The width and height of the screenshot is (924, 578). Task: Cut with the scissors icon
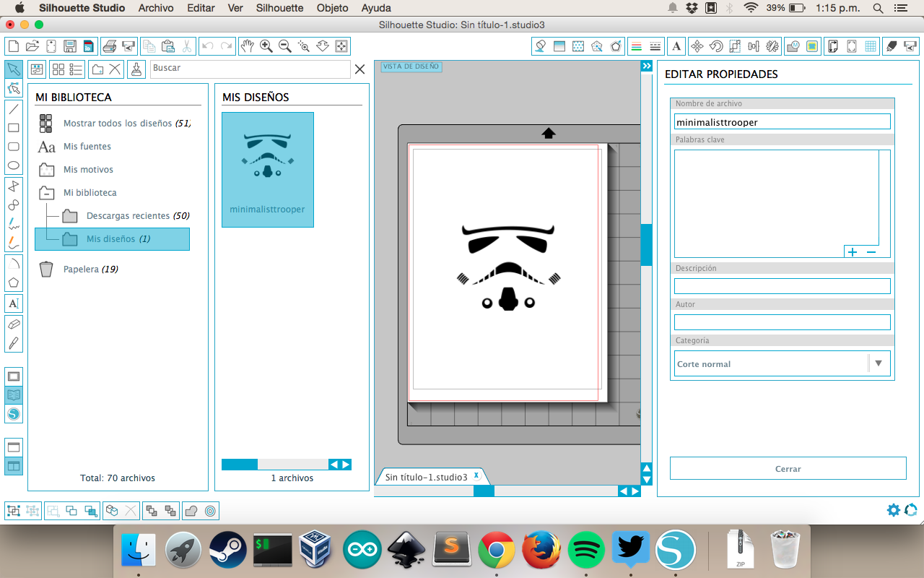tap(186, 46)
